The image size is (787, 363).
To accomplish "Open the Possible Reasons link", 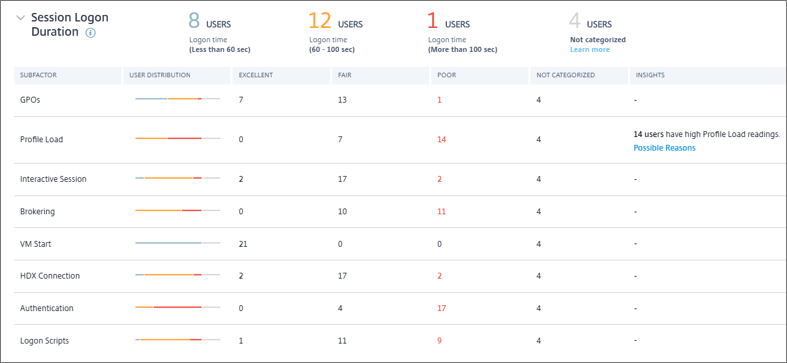I will [665, 148].
